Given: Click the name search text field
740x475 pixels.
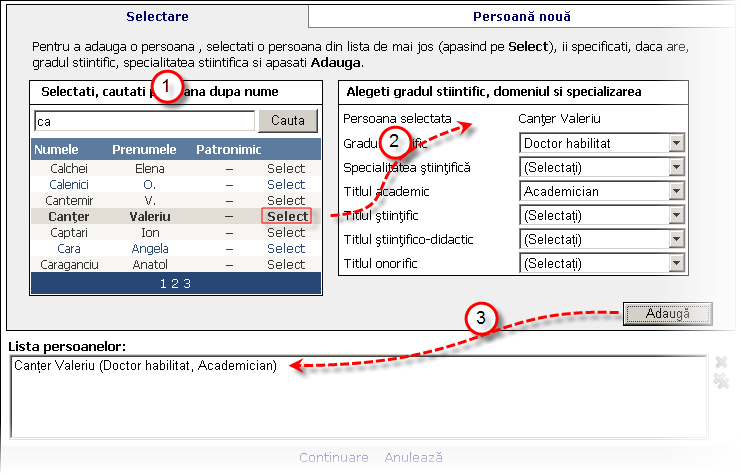Looking at the screenshot, I should coord(144,121).
